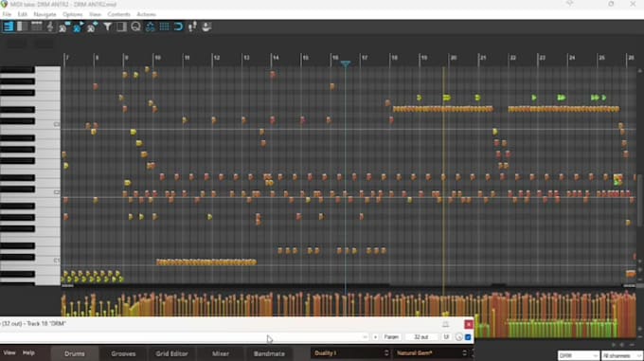This screenshot has height=361, width=644.
Task: Click the plugin's View menu at bottom
Action: 9,352
